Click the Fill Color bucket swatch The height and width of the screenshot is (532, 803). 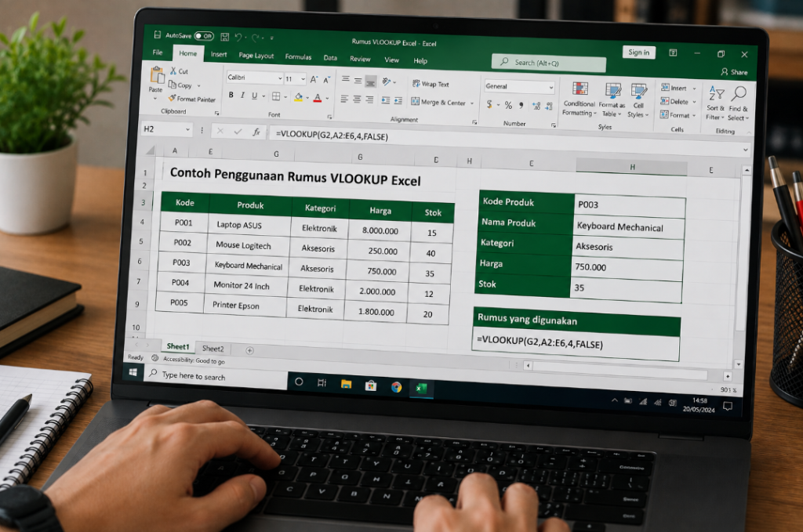(x=299, y=96)
